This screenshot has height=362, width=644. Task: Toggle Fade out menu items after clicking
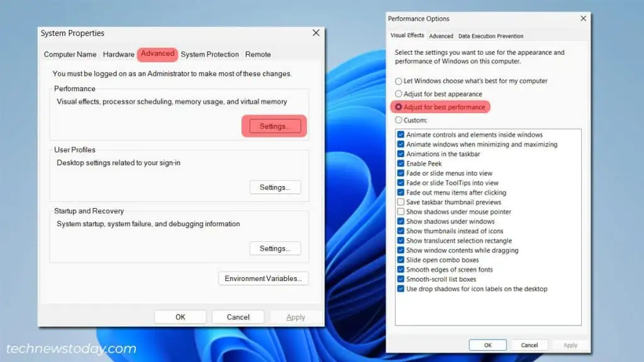point(401,192)
